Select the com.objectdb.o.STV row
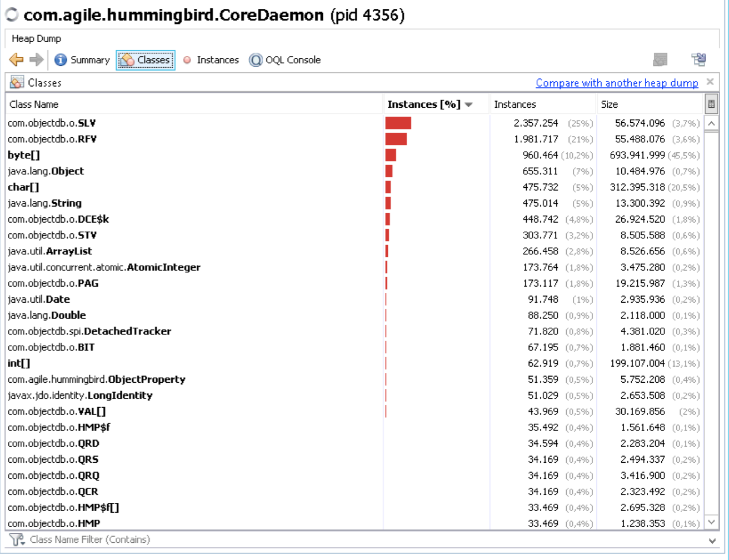 tap(354, 235)
